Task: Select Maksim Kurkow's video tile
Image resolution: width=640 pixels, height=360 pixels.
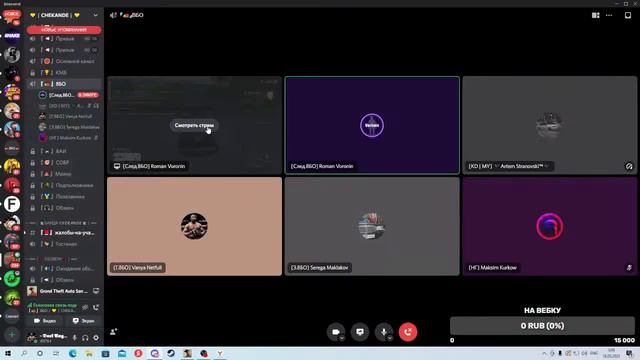Action: (x=549, y=226)
